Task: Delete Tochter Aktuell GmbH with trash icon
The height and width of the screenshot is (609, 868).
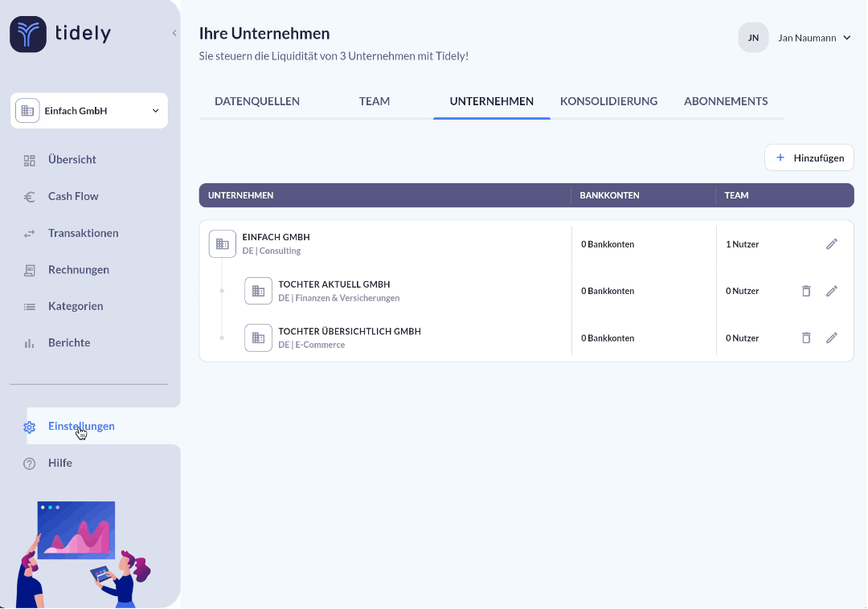Action: 806,291
